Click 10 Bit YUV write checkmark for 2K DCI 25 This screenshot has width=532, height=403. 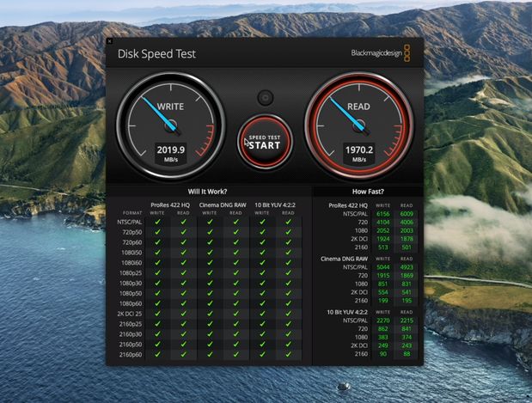pos(262,314)
